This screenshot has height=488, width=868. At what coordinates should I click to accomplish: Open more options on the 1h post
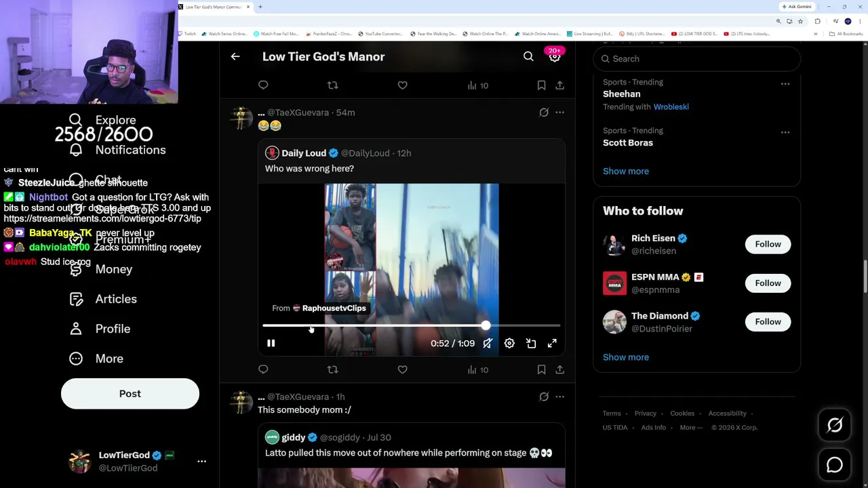559,396
